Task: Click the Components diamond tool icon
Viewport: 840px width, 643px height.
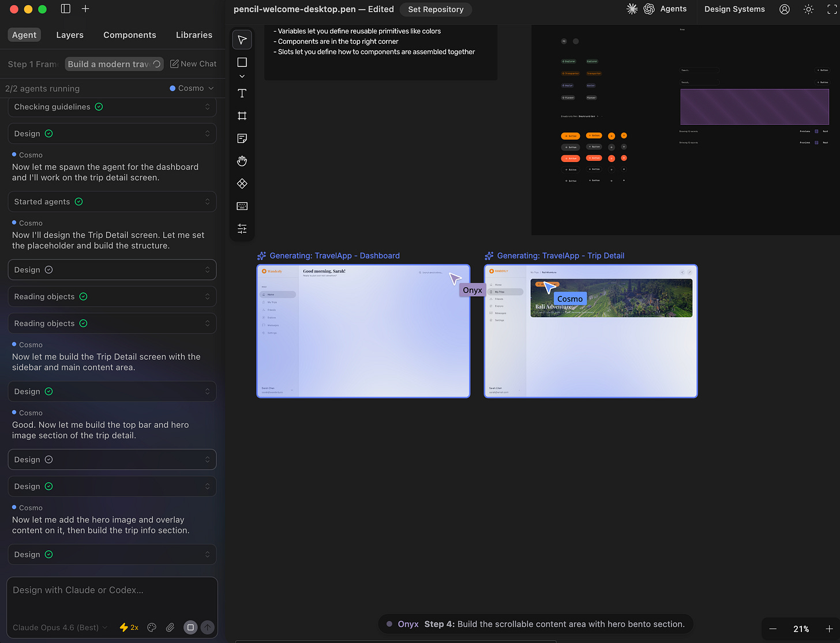Action: point(242,183)
